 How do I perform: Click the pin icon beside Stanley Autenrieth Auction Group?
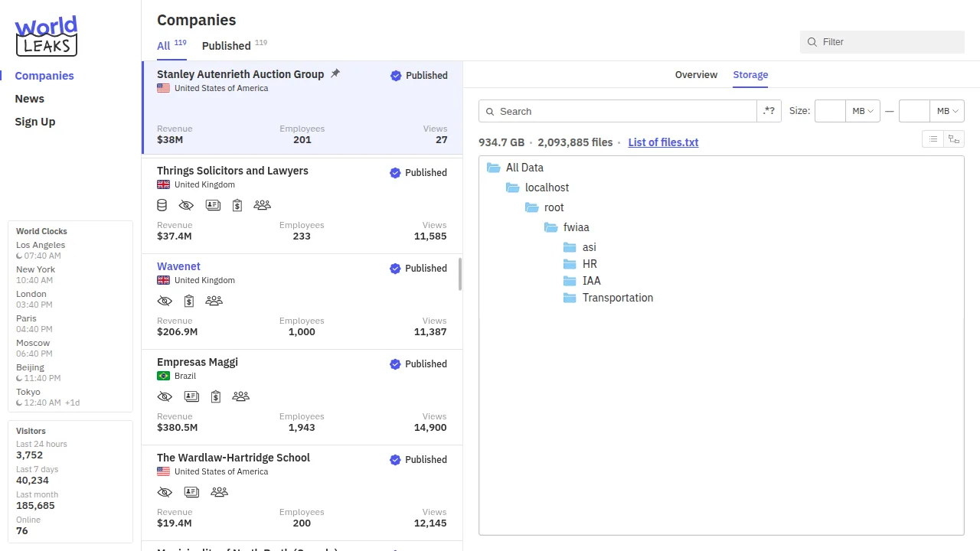(x=335, y=74)
